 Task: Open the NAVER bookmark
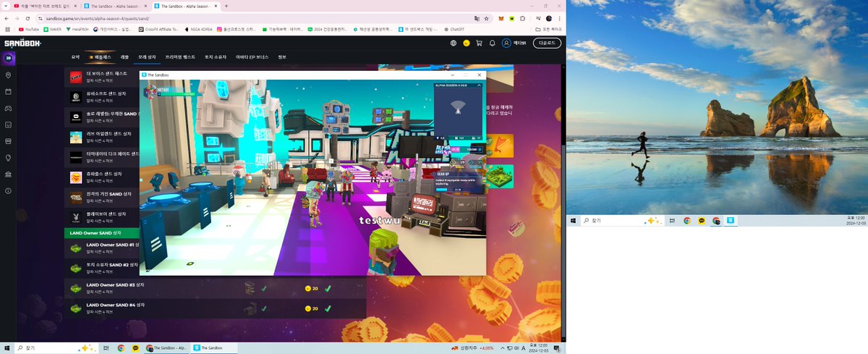[52, 29]
